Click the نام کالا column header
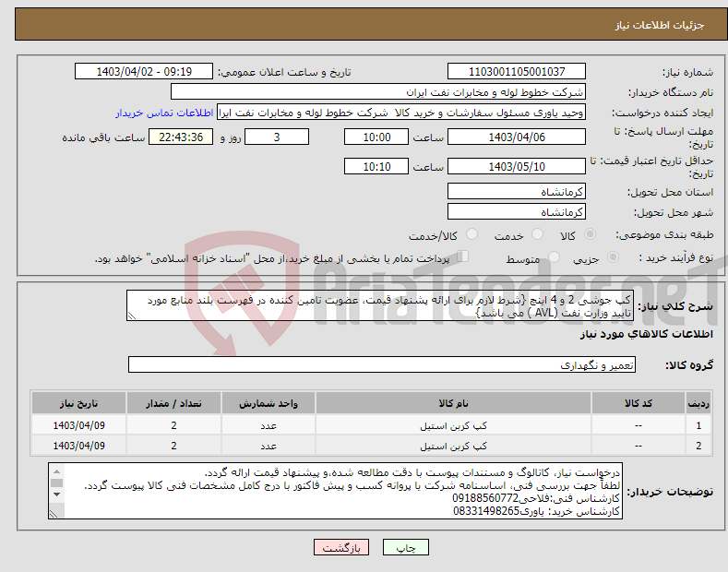This screenshot has height=572, width=728. [453, 403]
